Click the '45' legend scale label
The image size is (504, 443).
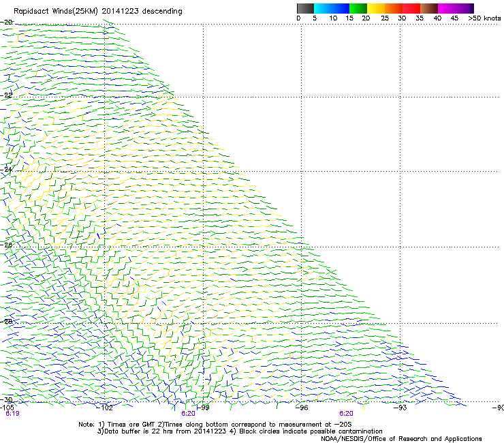454,18
